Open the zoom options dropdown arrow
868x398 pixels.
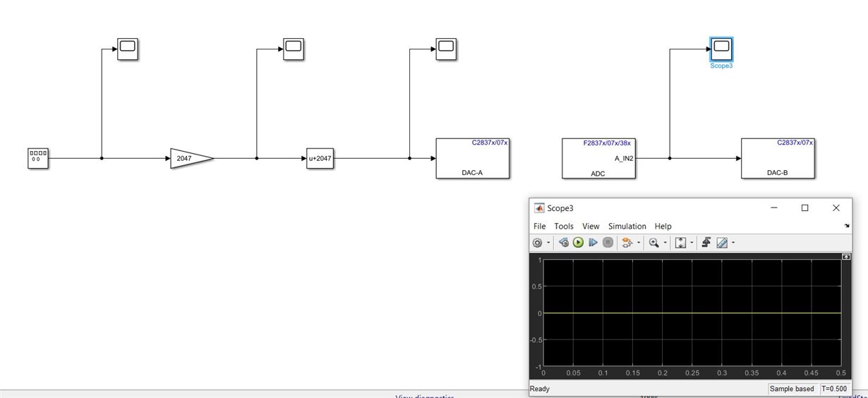tap(666, 243)
